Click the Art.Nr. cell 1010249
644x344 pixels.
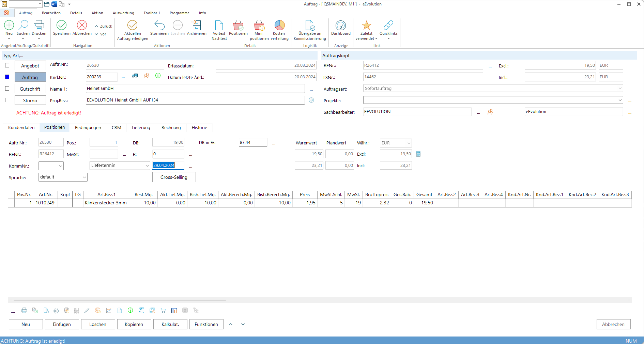[x=45, y=203]
